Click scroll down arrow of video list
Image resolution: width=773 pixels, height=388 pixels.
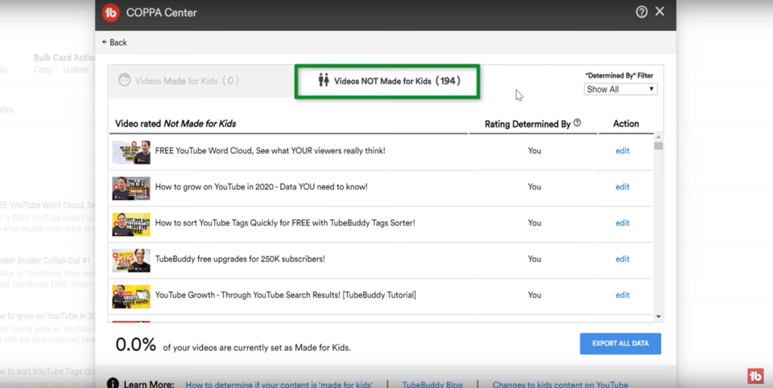coord(659,317)
